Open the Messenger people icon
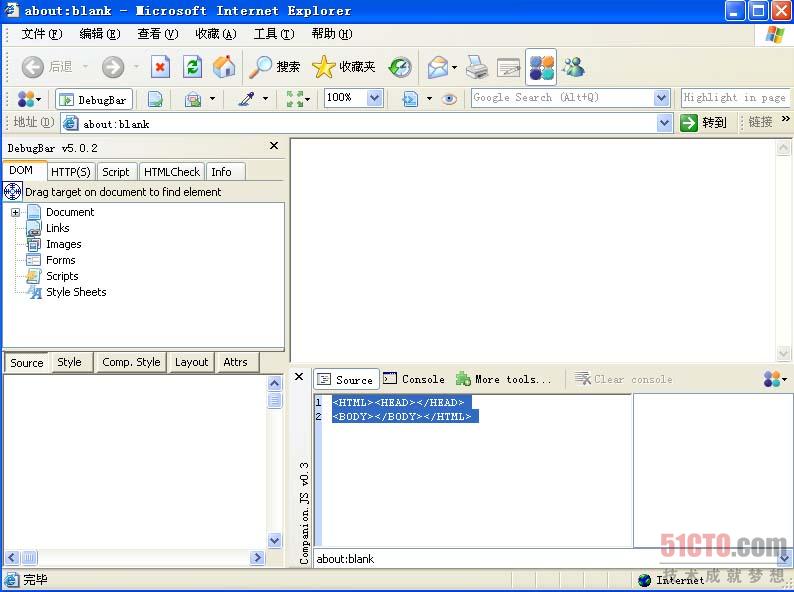The width and height of the screenshot is (794, 592). [x=574, y=67]
